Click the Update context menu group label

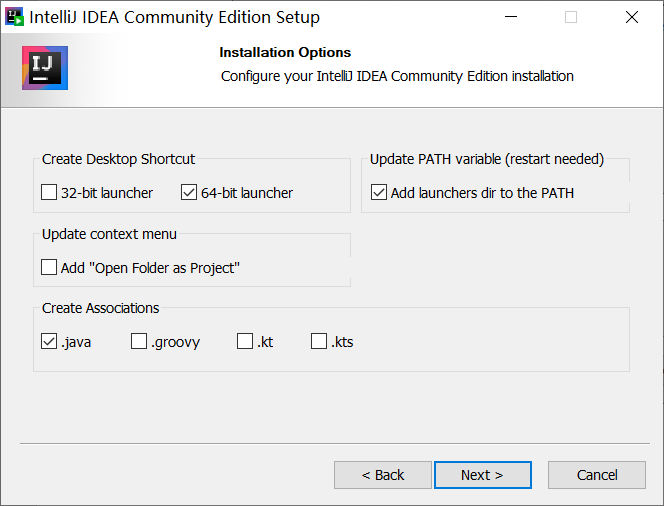109,234
